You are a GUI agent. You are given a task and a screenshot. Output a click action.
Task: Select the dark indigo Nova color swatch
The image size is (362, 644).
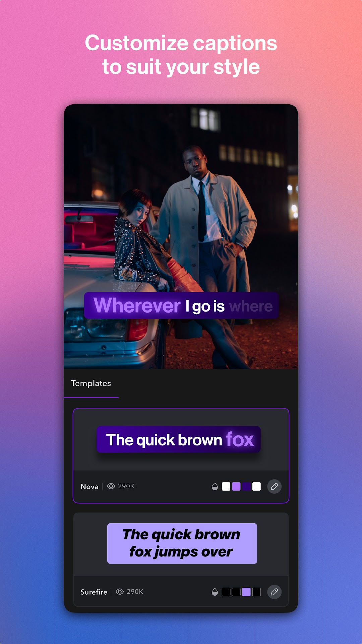[246, 486]
